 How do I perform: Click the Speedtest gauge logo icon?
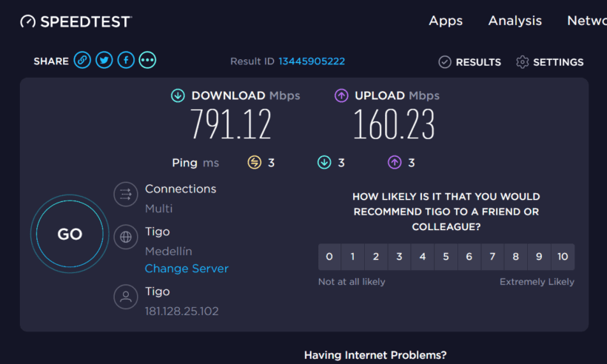[28, 21]
